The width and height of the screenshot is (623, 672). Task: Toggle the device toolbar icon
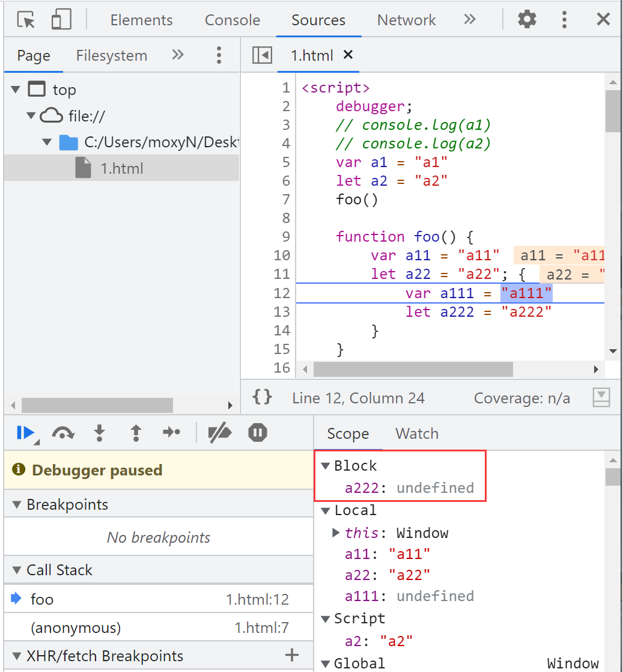[61, 20]
